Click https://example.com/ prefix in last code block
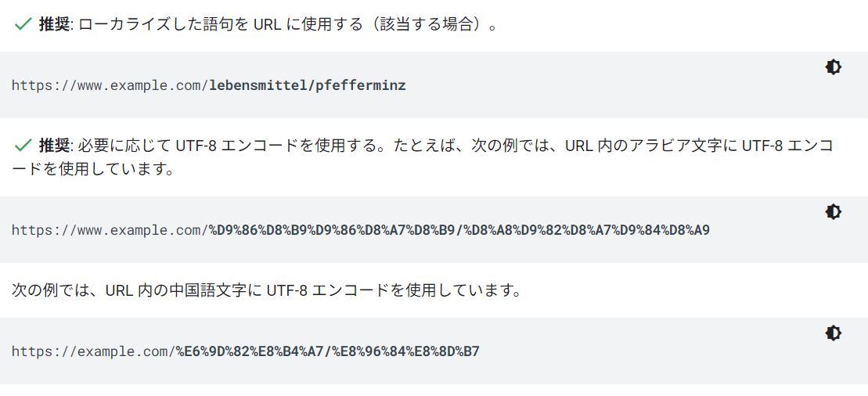The image size is (868, 396). pyautogui.click(x=93, y=351)
